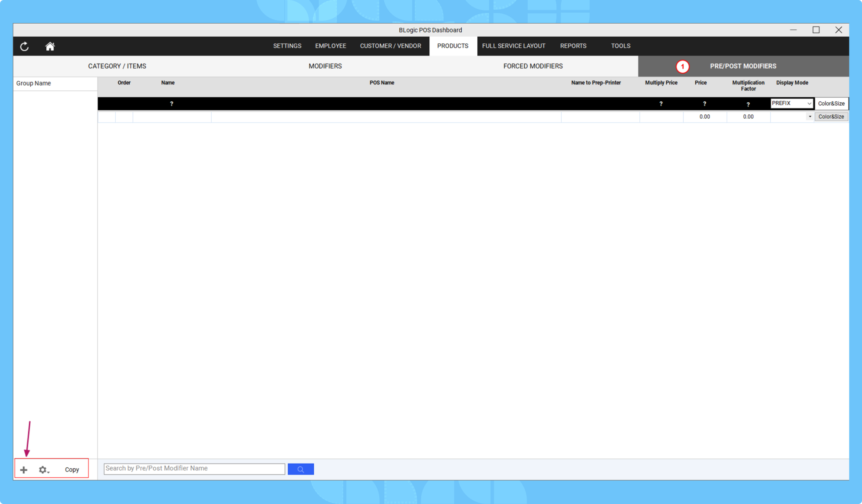The width and height of the screenshot is (862, 504).
Task: Click the Display Mode column header
Action: pyautogui.click(x=792, y=83)
